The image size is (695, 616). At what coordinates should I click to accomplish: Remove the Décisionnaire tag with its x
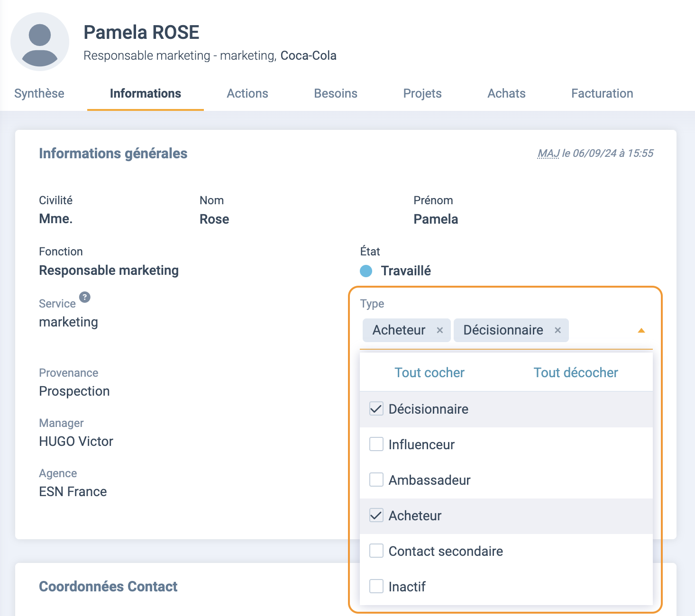(558, 330)
